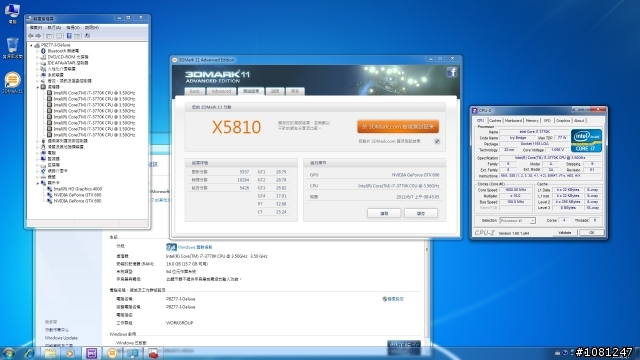640x360 pixels.
Task: Click IDE ATA/ATAPI controller icon in tree
Action: click(43, 63)
